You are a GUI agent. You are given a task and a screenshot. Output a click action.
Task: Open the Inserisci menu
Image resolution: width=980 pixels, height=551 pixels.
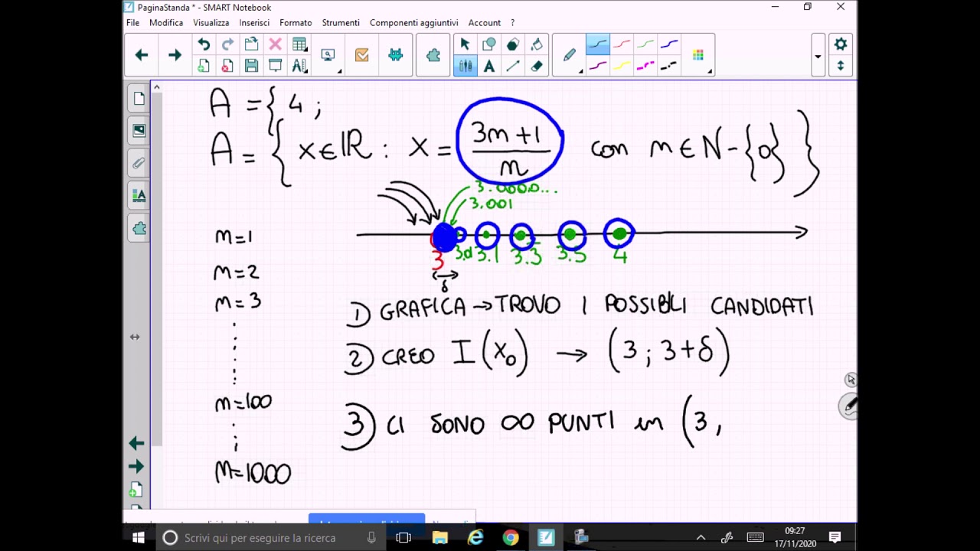tap(254, 23)
